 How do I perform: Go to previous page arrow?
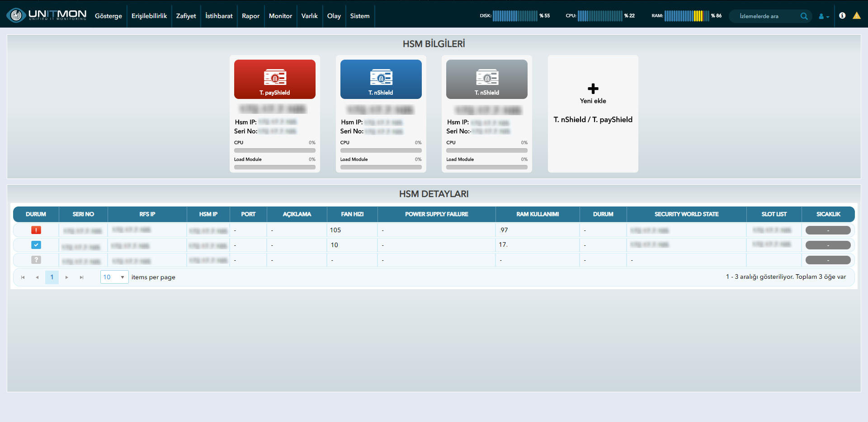point(37,277)
